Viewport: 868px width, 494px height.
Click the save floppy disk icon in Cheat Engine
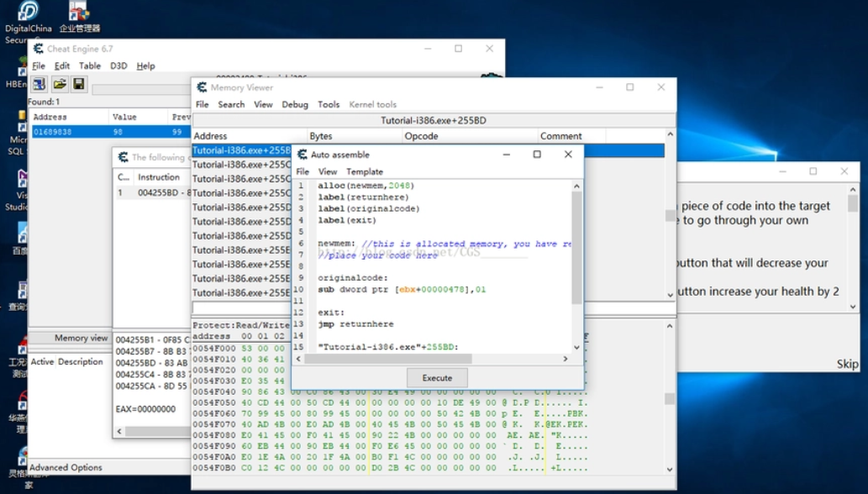(79, 84)
